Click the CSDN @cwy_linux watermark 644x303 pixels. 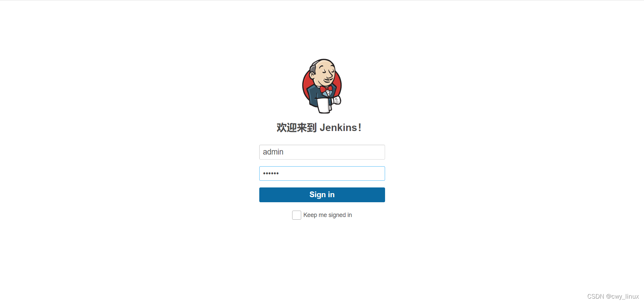click(x=613, y=296)
